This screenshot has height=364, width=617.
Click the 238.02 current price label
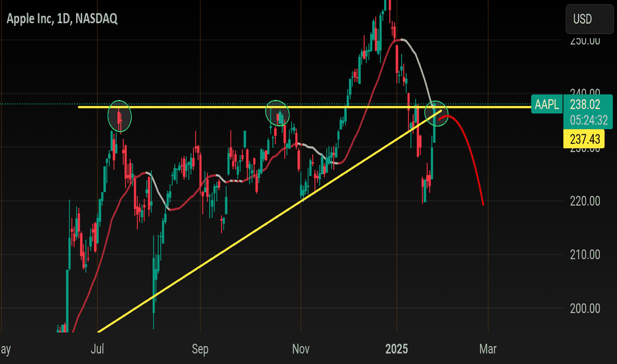tap(585, 105)
